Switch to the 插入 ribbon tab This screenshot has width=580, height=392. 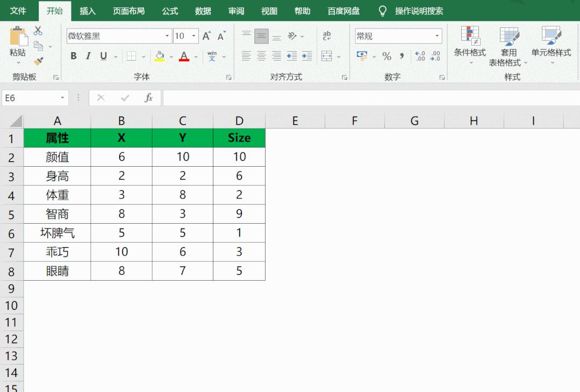[x=87, y=10]
